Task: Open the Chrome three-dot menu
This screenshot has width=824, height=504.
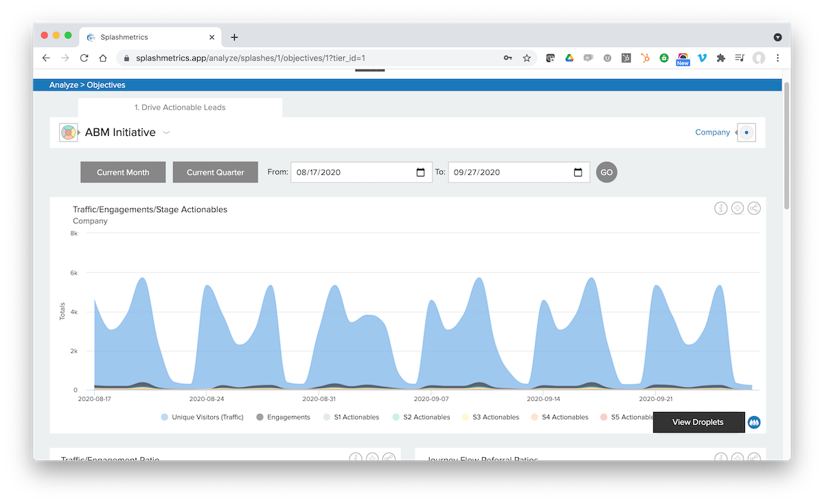Action: (778, 58)
